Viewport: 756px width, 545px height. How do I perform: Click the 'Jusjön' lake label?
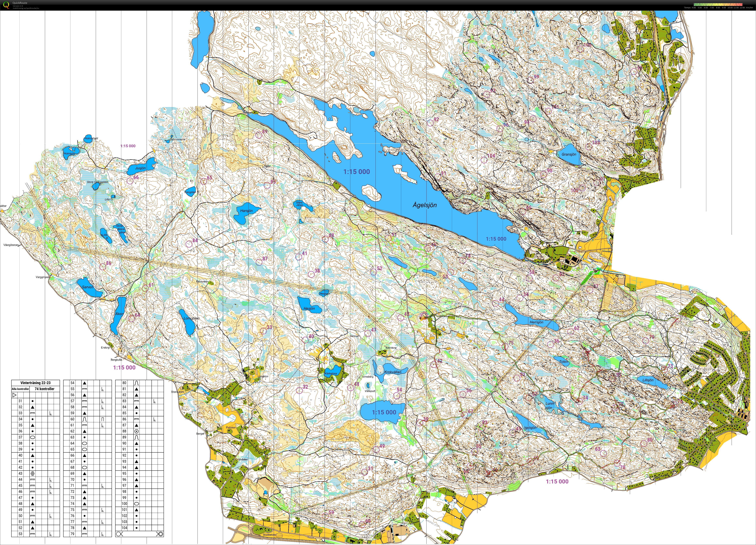click(140, 168)
